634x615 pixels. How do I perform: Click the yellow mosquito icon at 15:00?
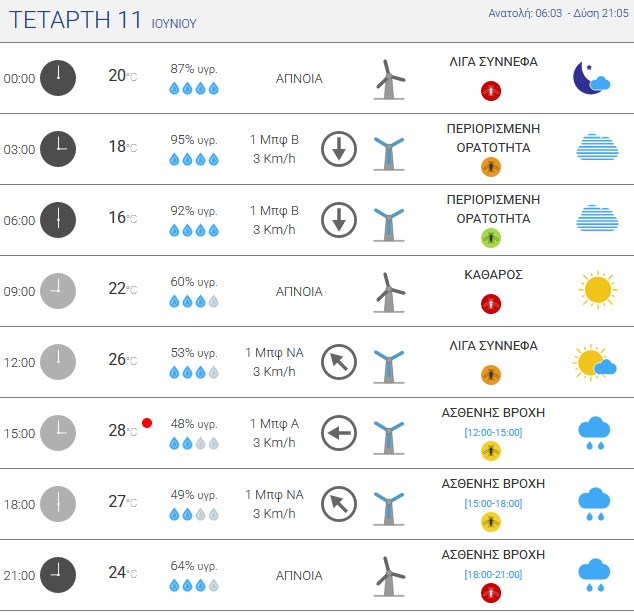(x=491, y=451)
